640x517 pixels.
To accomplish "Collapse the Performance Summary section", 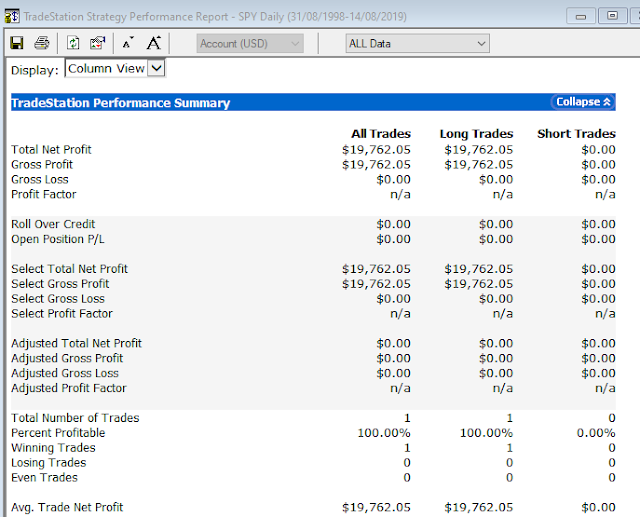I will (583, 102).
